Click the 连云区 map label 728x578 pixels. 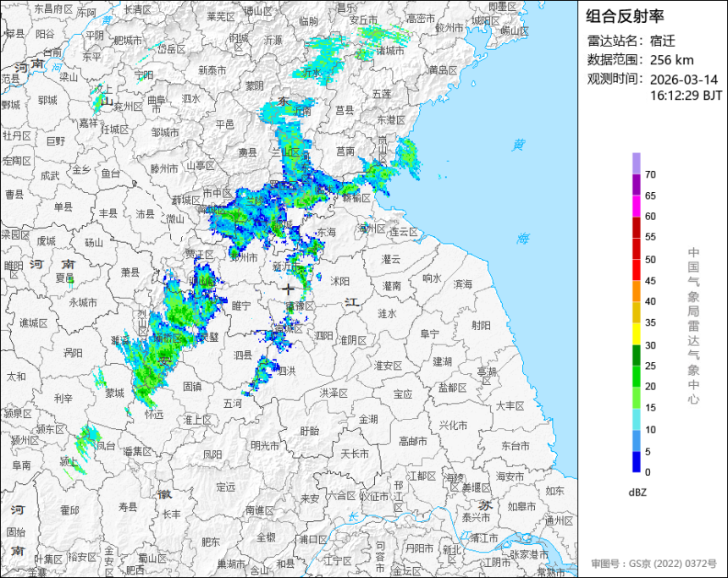[x=404, y=232]
